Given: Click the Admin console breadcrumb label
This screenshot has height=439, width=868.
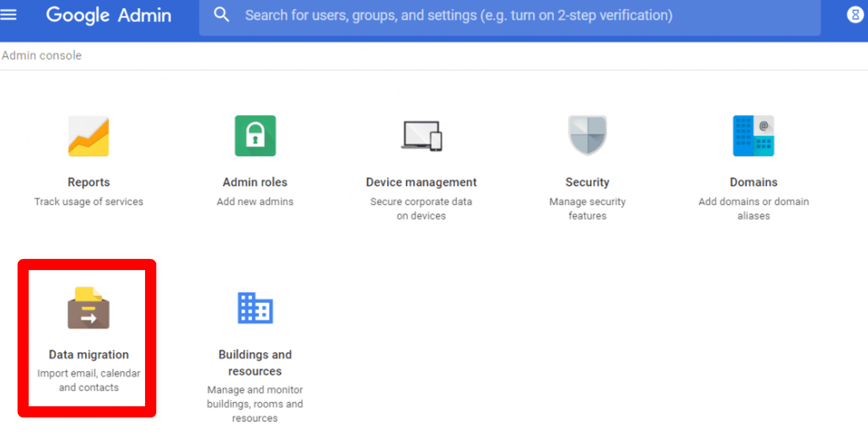Looking at the screenshot, I should click(x=42, y=56).
